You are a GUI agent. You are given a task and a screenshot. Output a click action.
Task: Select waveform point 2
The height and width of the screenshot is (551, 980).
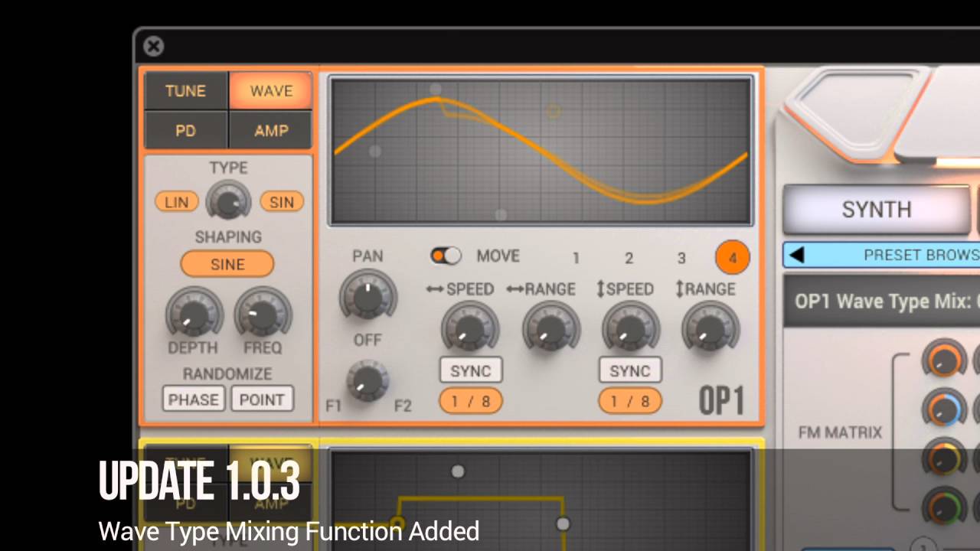(x=629, y=259)
